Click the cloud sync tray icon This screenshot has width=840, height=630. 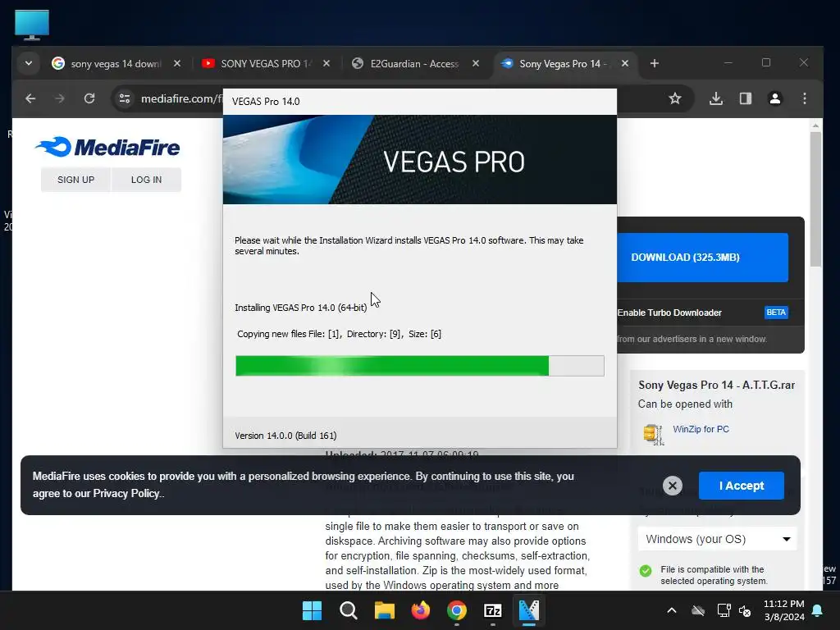coord(697,610)
